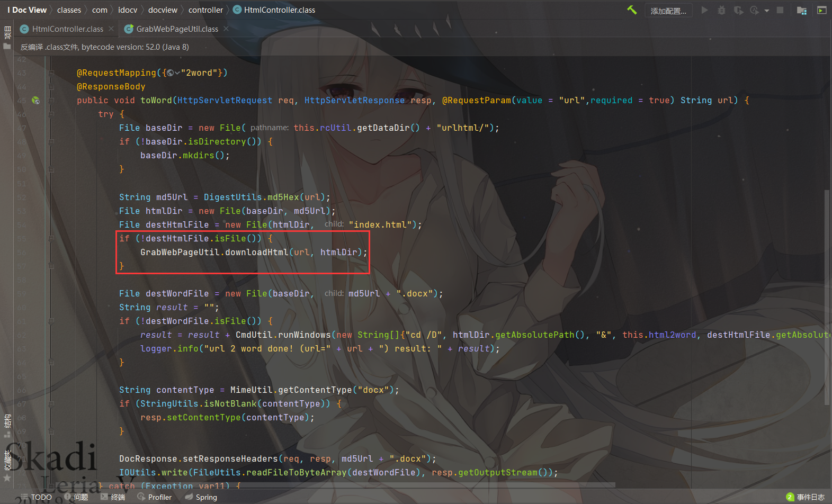Open the TODO tool window
The height and width of the screenshot is (504, 832).
click(x=36, y=497)
